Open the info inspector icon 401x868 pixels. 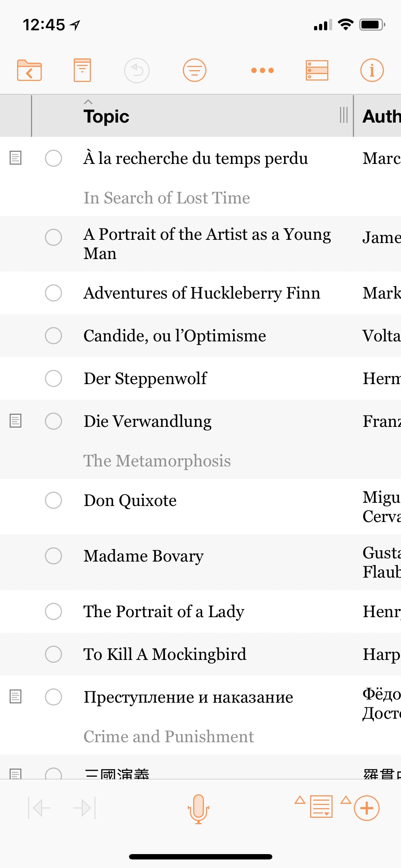[372, 70]
